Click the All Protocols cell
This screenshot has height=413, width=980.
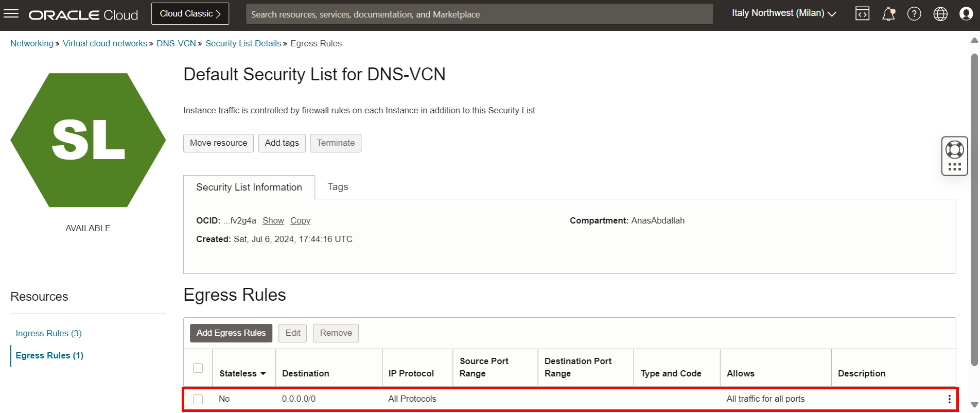pyautogui.click(x=412, y=399)
